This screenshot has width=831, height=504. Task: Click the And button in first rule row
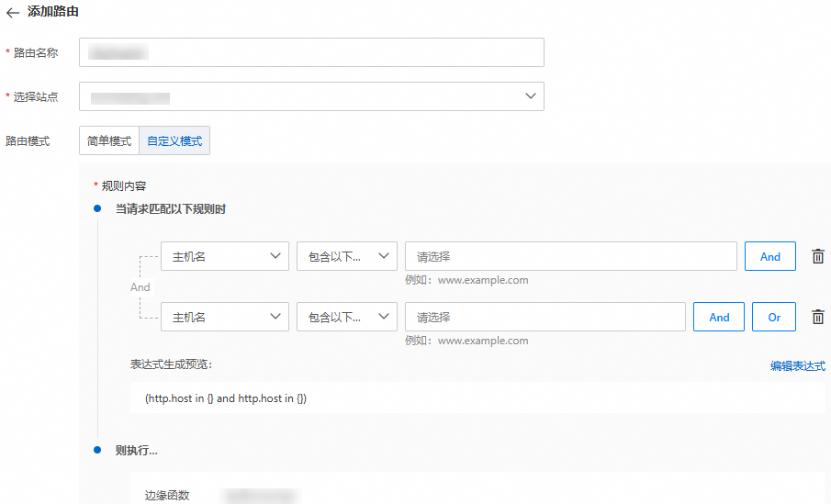pyautogui.click(x=770, y=256)
